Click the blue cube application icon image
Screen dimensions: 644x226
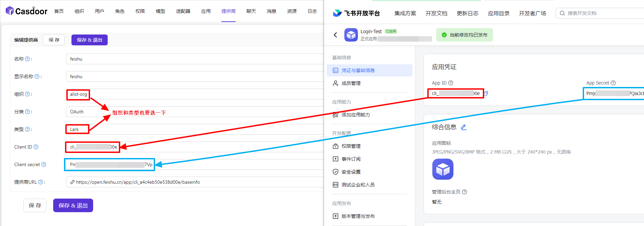(x=443, y=169)
